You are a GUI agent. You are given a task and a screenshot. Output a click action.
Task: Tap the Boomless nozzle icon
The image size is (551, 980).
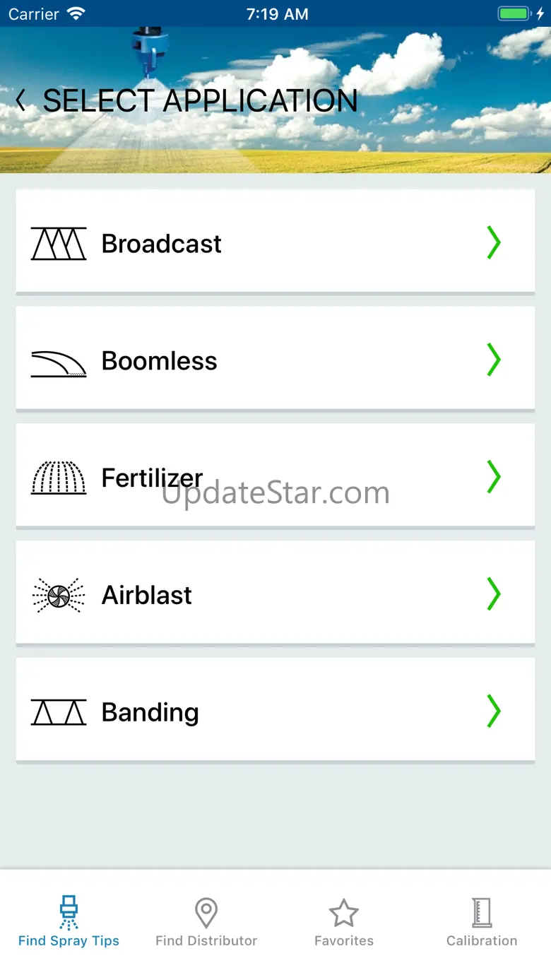pyautogui.click(x=59, y=362)
